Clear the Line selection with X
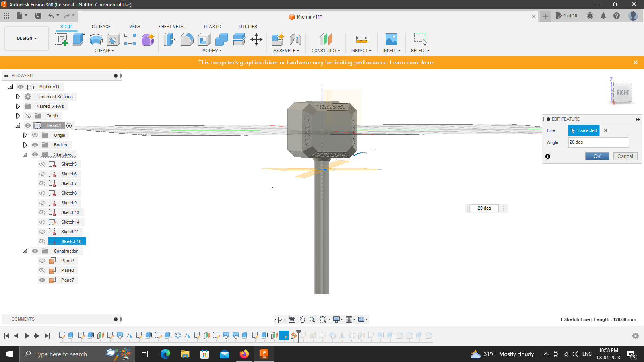644x362 pixels. (x=606, y=130)
